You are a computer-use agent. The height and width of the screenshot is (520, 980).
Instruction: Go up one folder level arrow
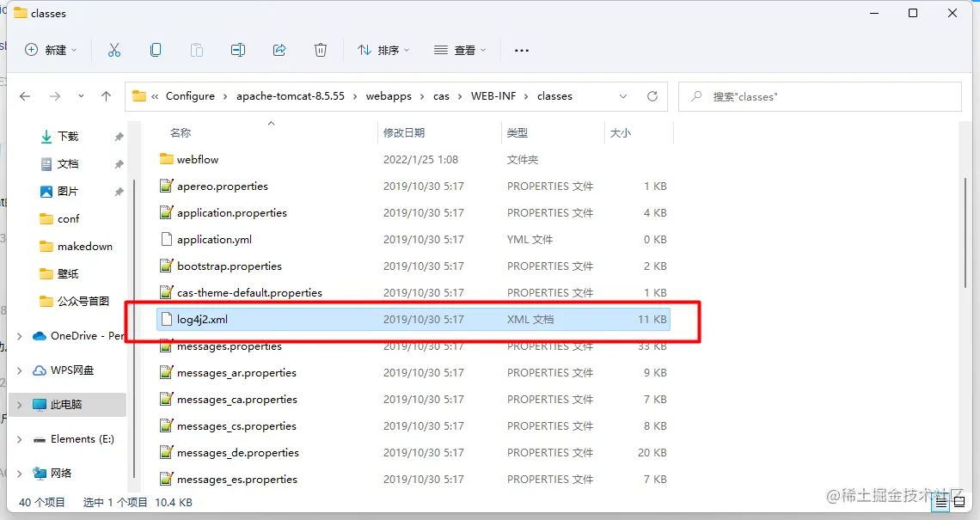(107, 96)
